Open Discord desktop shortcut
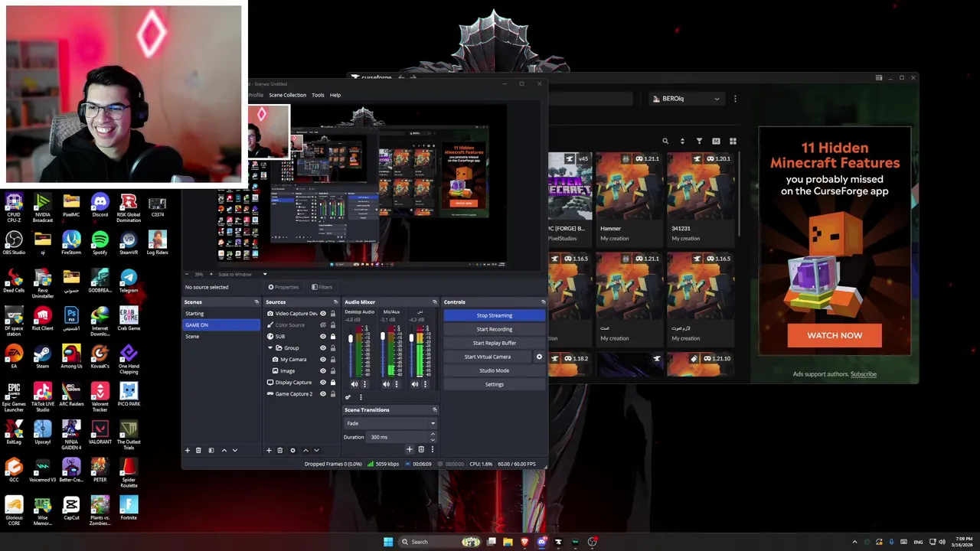The width and height of the screenshot is (980, 551). point(100,207)
